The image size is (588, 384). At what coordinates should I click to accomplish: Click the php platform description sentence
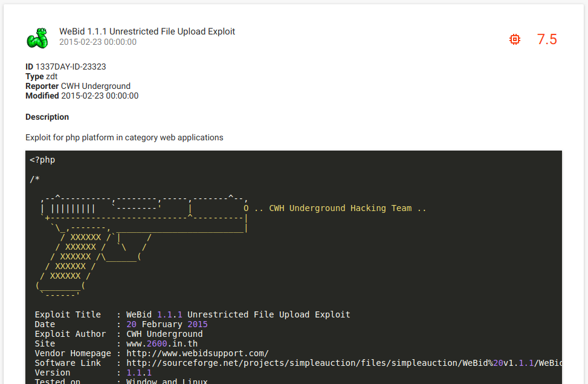[x=124, y=137]
